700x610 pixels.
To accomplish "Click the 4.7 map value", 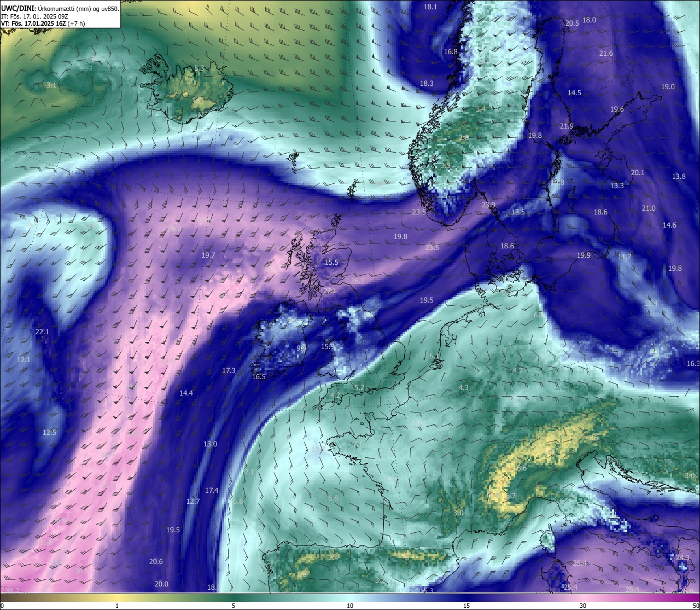I will pos(517,370).
